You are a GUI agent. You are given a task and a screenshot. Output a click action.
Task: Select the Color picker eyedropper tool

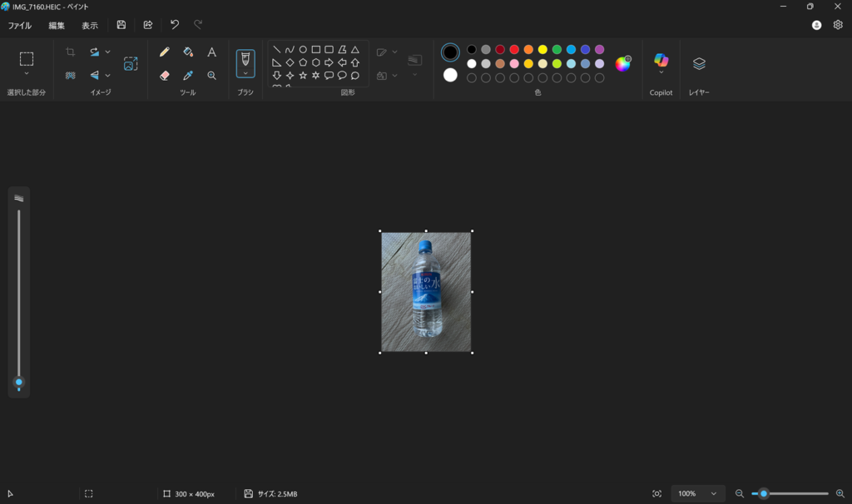point(188,76)
